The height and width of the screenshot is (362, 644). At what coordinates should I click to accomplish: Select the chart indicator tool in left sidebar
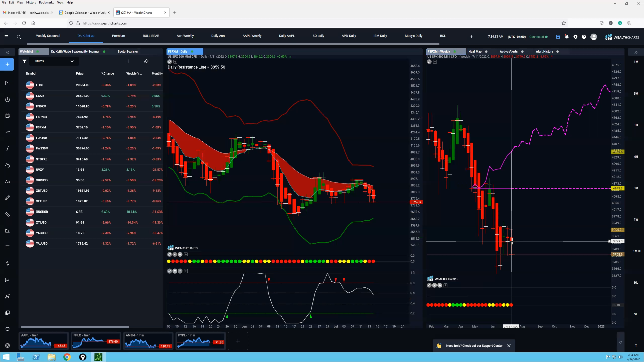[x=7, y=83]
